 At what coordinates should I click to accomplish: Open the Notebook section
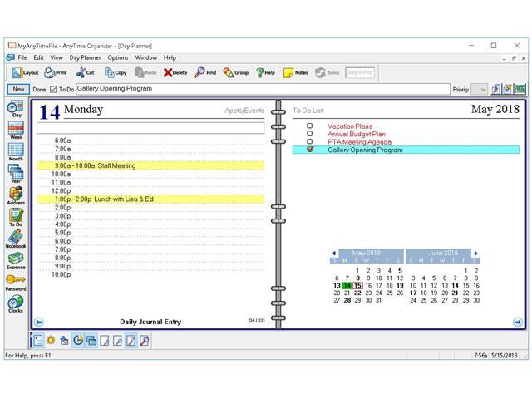click(x=15, y=238)
